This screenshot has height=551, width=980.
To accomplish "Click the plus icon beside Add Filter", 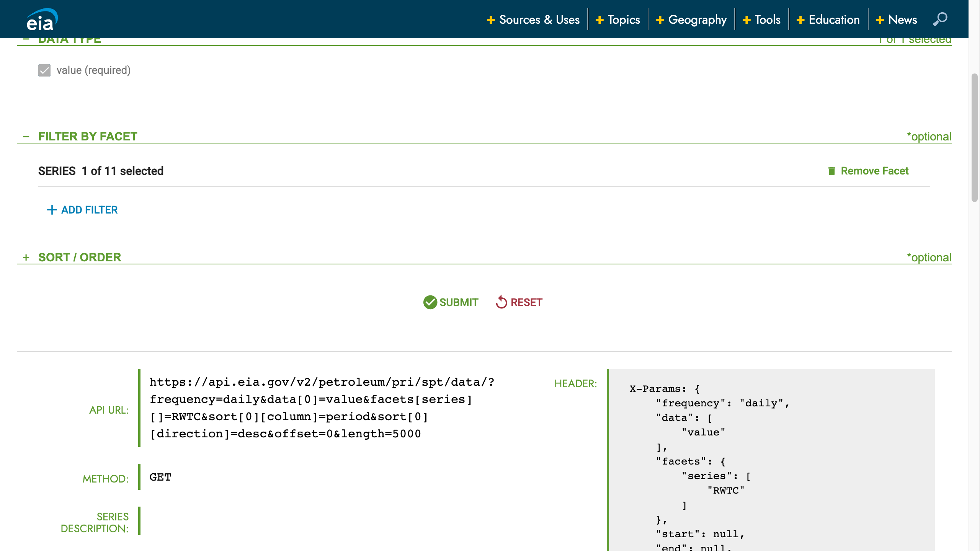I will (52, 210).
